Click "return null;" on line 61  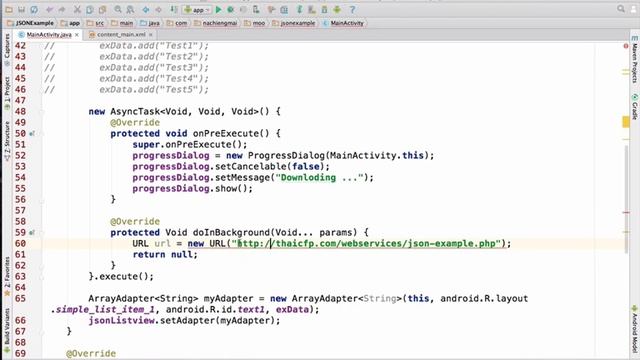click(x=165, y=255)
